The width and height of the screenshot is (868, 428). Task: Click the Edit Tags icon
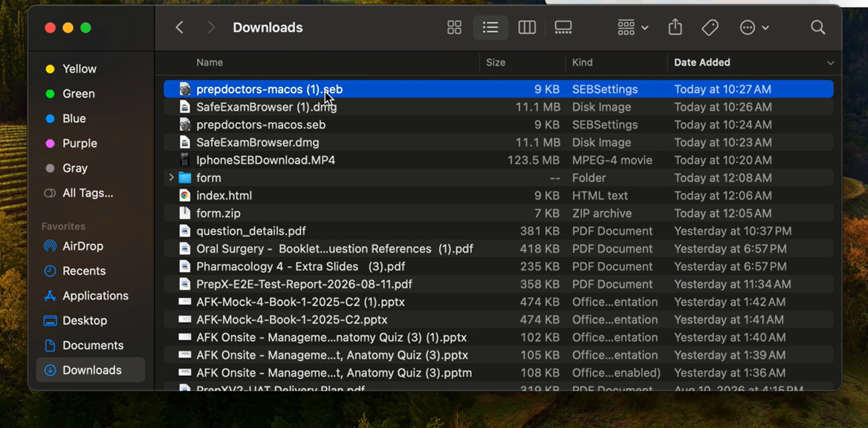point(710,27)
